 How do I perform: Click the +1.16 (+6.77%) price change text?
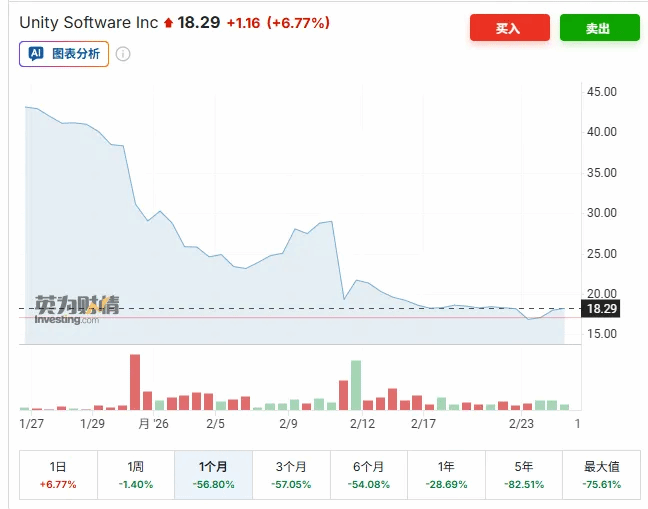(x=277, y=22)
